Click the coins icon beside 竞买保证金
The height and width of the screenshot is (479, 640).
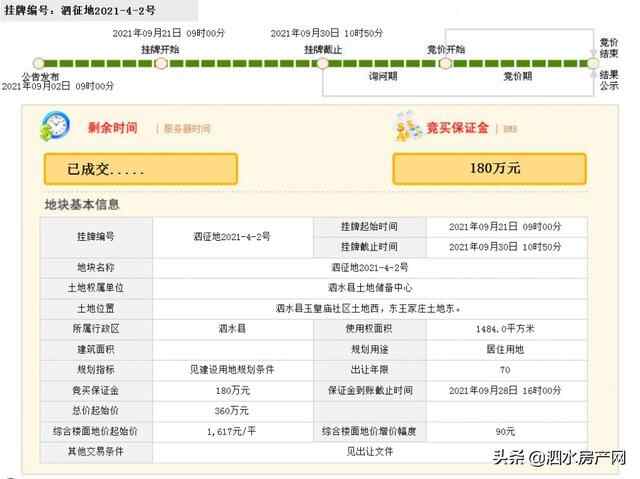tap(408, 126)
